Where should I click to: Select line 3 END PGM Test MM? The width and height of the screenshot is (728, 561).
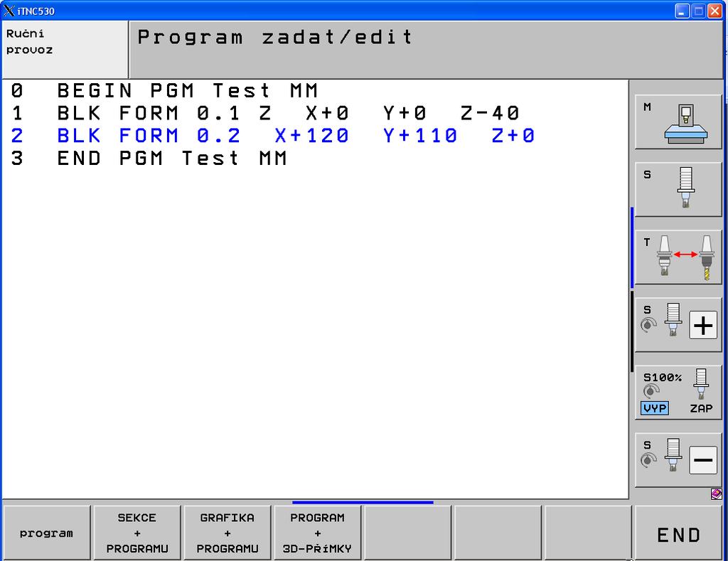(x=149, y=159)
